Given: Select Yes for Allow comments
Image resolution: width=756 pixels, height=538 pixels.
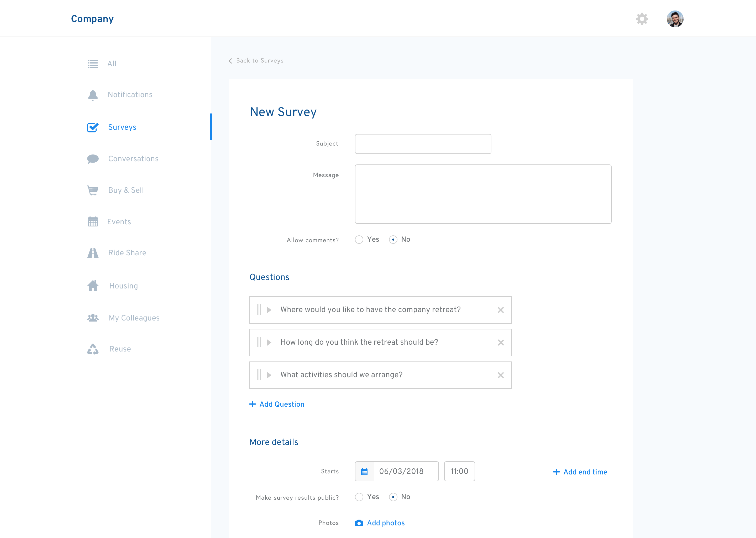Looking at the screenshot, I should 359,240.
